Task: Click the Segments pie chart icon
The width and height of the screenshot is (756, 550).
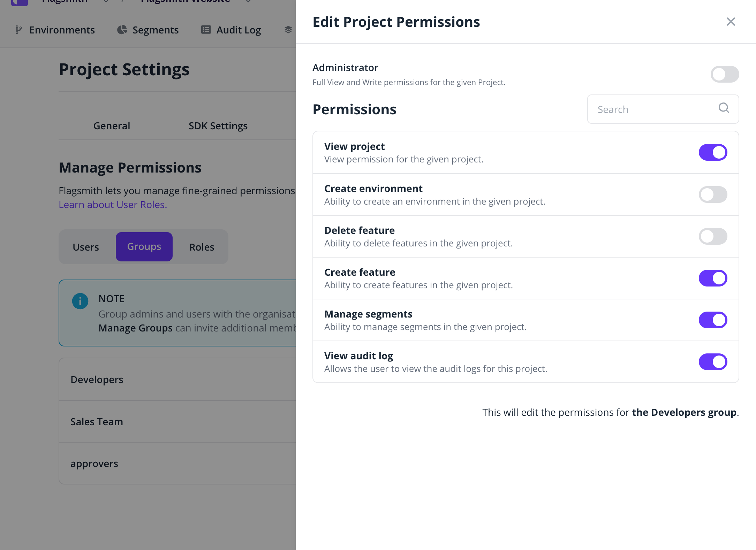Action: [x=122, y=30]
